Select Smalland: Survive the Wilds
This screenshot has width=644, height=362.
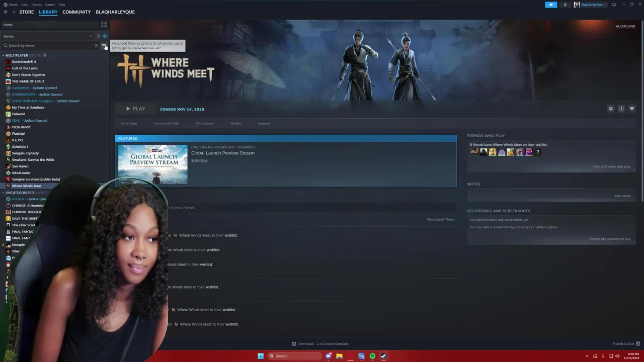click(x=33, y=160)
